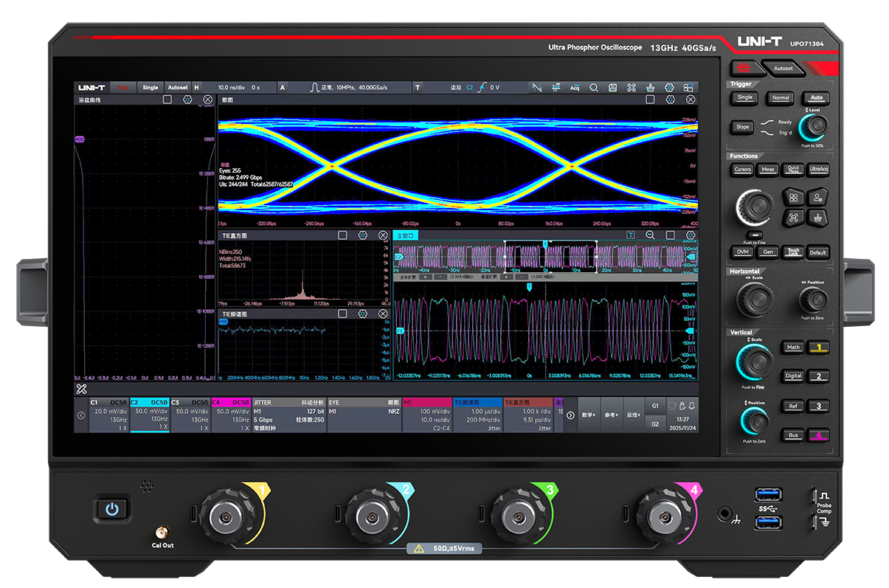Click the on-screen notification bell icon
The image size is (889, 588).
691,406
